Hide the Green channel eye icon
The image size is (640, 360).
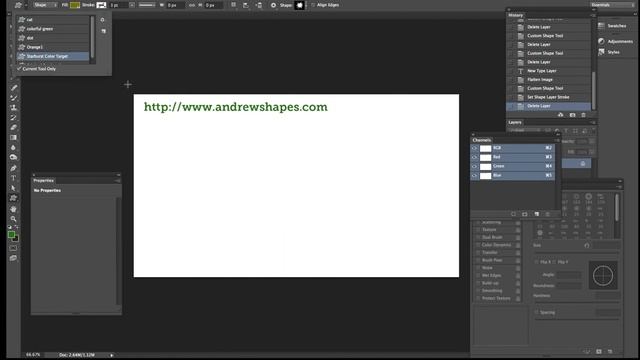pos(474,167)
